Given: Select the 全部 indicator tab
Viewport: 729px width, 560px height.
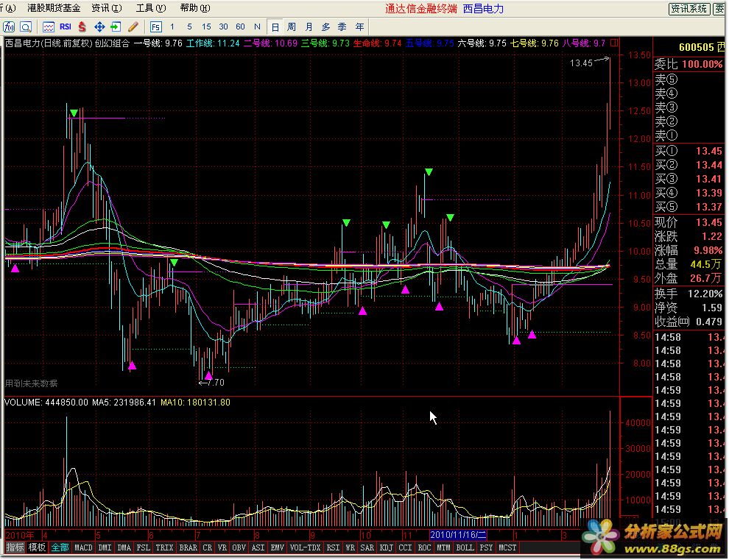Looking at the screenshot, I should pyautogui.click(x=60, y=547).
